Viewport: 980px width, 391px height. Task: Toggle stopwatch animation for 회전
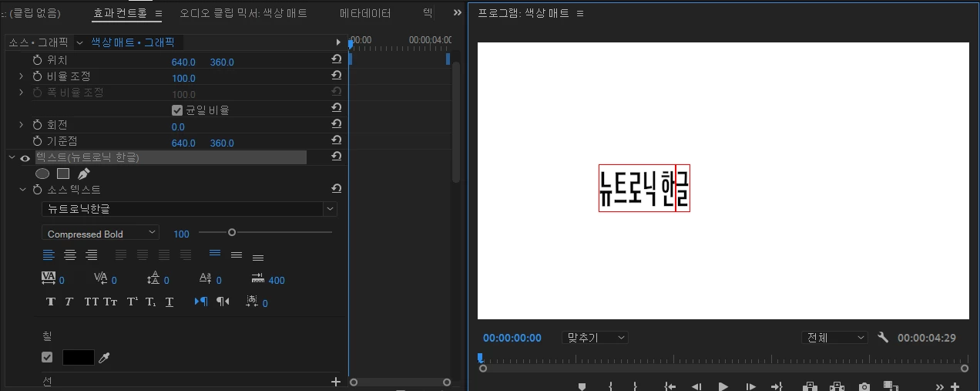click(x=37, y=125)
